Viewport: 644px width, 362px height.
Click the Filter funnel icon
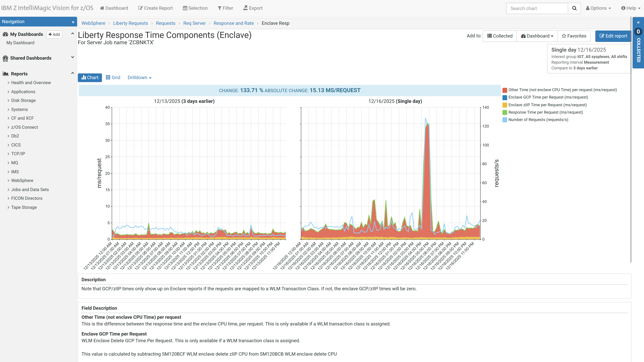tap(220, 8)
